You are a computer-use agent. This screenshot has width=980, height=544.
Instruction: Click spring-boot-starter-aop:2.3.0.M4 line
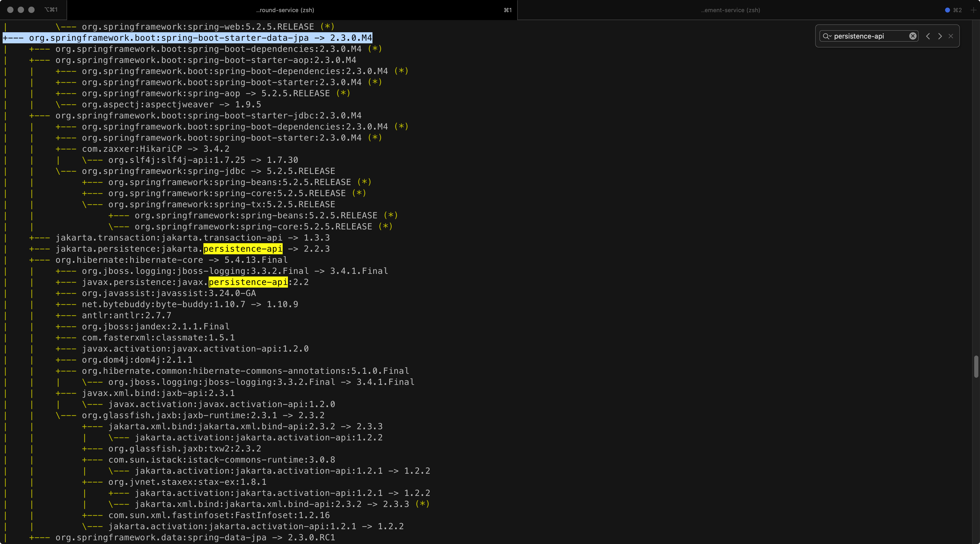tap(206, 60)
